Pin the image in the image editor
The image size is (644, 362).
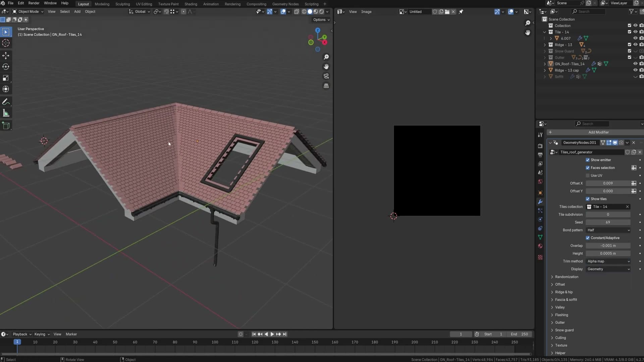tap(461, 12)
